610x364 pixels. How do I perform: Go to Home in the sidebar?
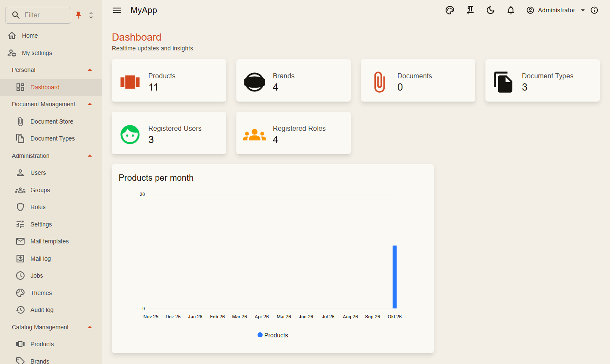tap(51, 36)
